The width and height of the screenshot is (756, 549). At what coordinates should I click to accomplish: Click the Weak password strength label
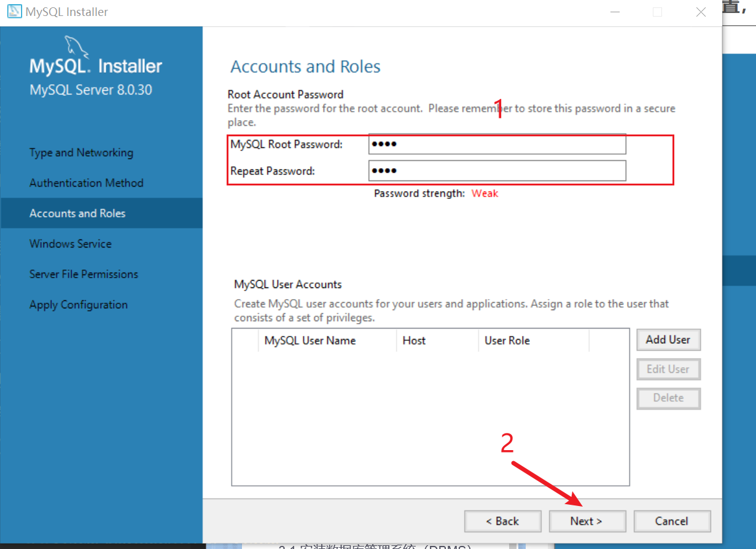485,193
